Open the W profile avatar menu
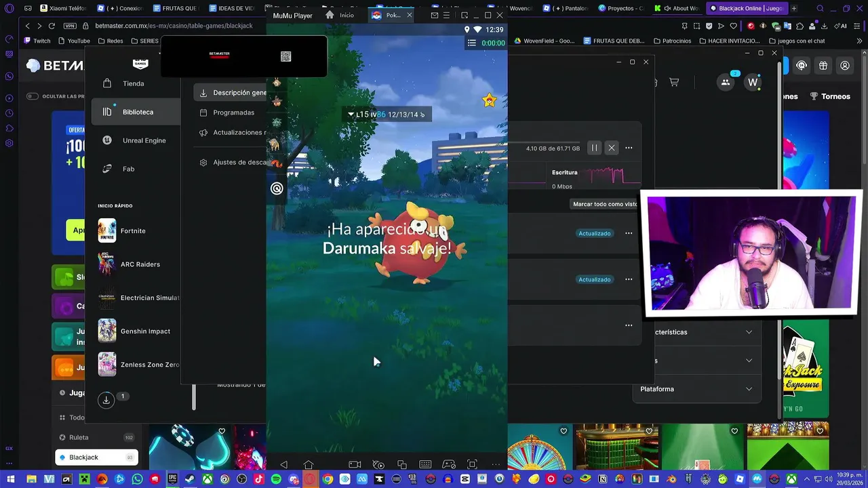The width and height of the screenshot is (868, 488). tap(753, 82)
